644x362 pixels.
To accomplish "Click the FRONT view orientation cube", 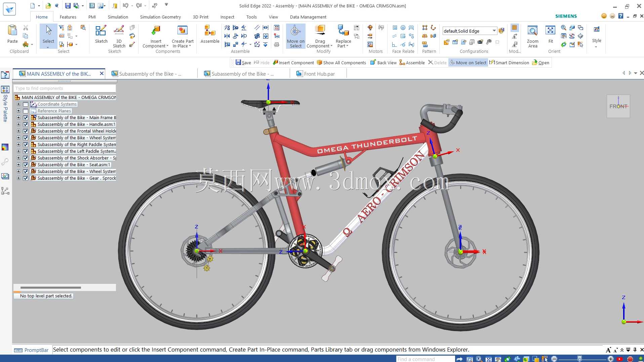I will (x=618, y=106).
